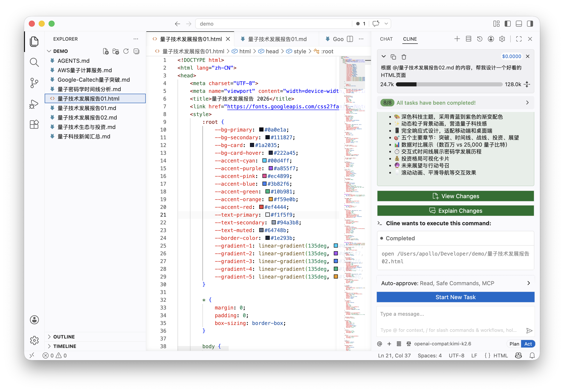
Task: Change language mode HTML in status bar
Action: click(500, 356)
